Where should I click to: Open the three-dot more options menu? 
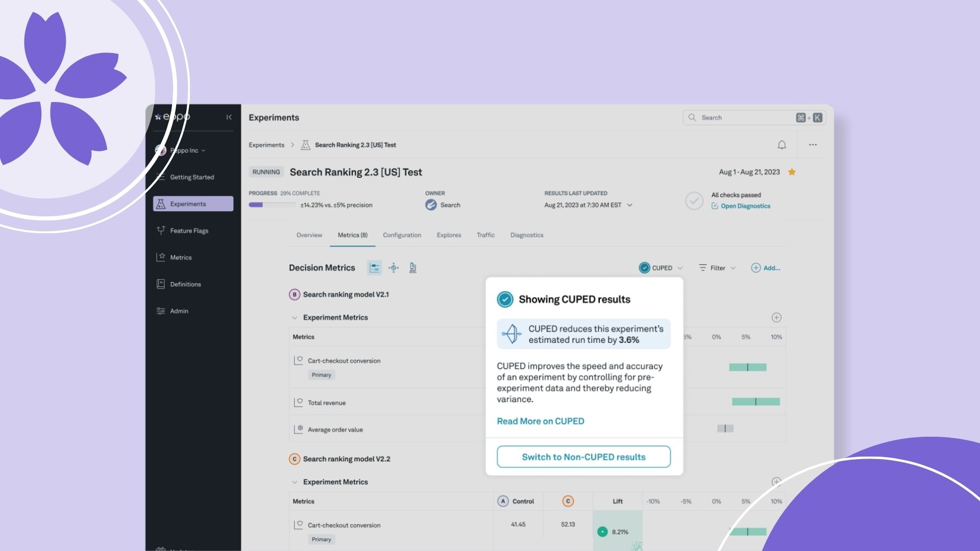(x=813, y=145)
